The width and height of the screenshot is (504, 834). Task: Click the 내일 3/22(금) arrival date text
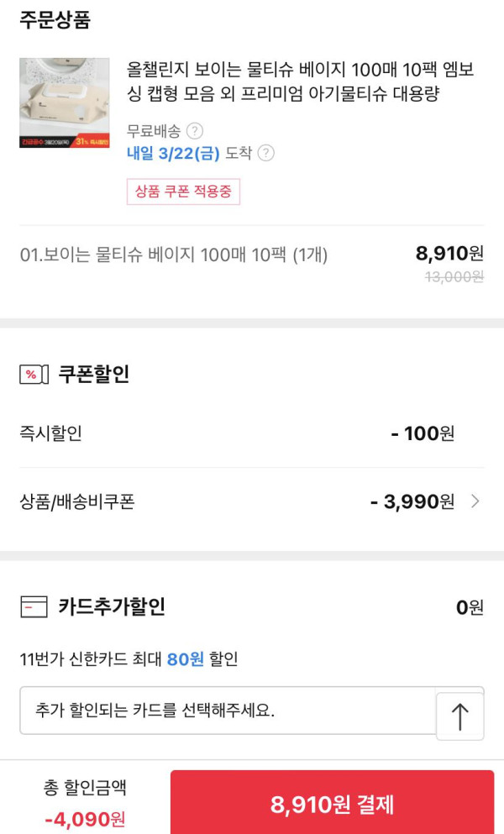(x=173, y=153)
